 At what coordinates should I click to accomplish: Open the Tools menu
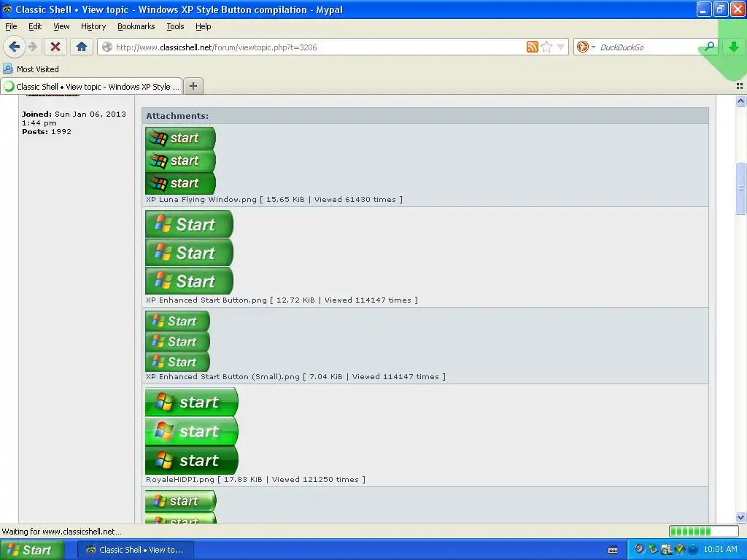click(175, 26)
